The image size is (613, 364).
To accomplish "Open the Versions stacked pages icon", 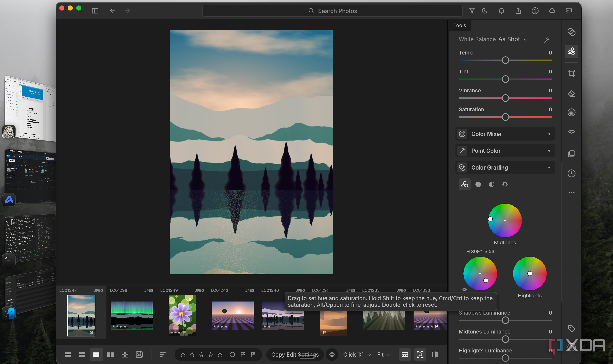I will tap(571, 154).
